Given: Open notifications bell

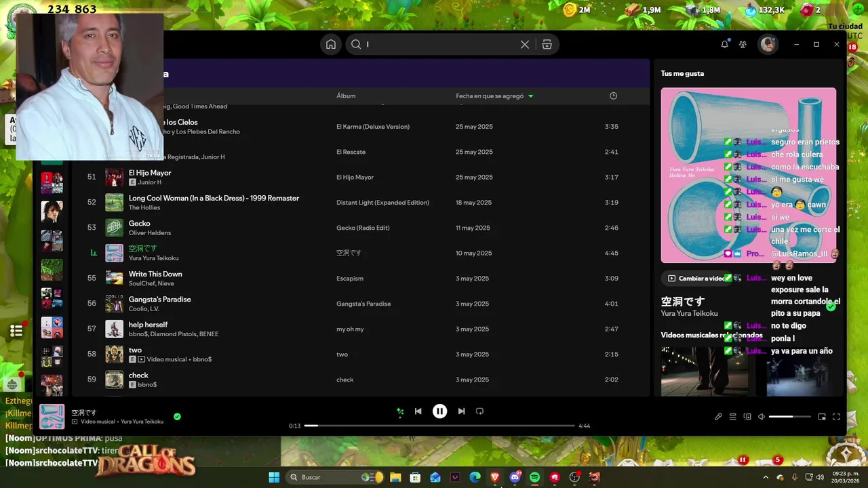Looking at the screenshot, I should tap(724, 44).
